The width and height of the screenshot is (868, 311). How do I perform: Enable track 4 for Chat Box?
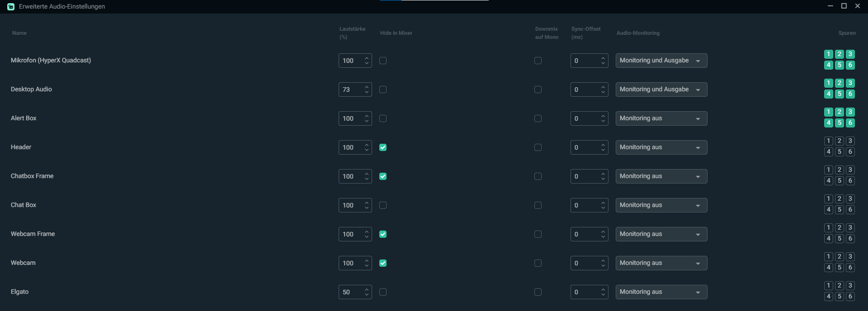[x=828, y=210]
